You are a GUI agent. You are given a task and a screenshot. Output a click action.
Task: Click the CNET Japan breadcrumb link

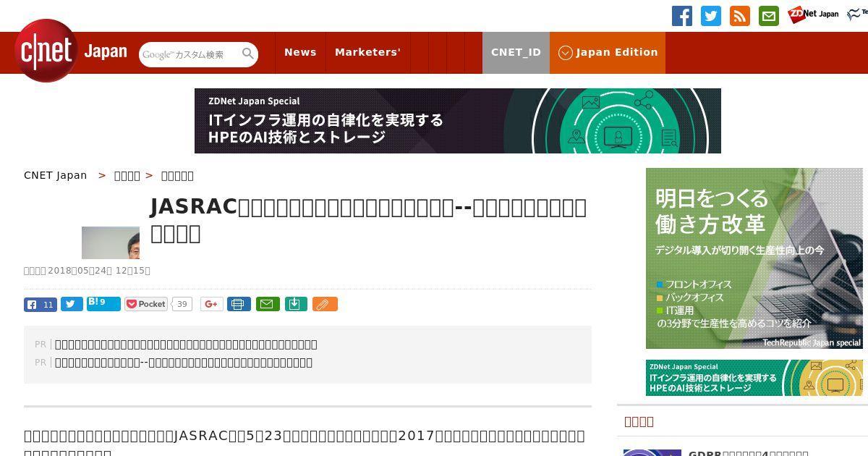point(56,175)
